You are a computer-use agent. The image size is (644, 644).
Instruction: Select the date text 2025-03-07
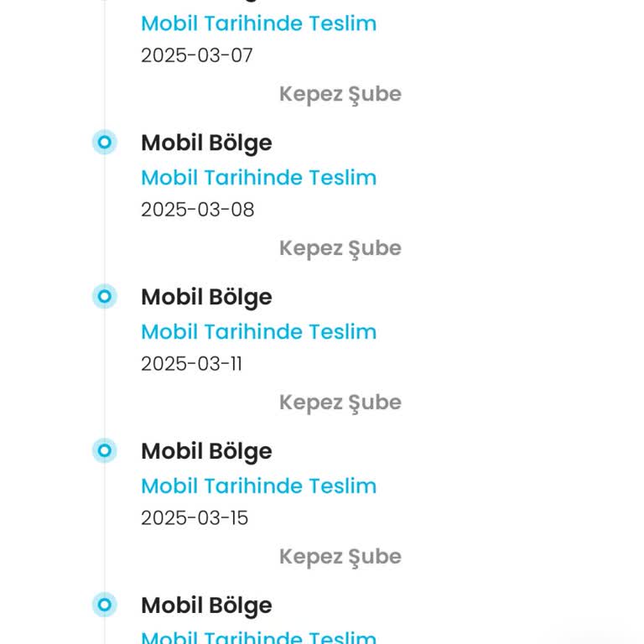196,56
